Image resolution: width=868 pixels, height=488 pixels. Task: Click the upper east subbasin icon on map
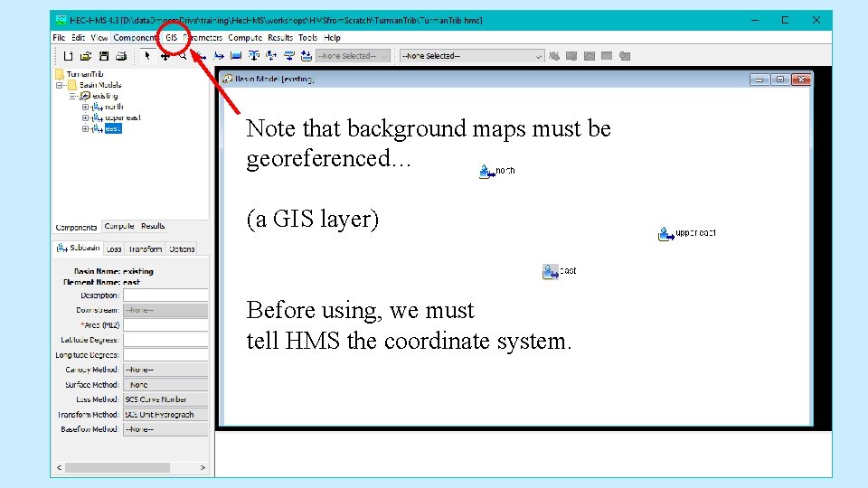pyautogui.click(x=666, y=234)
